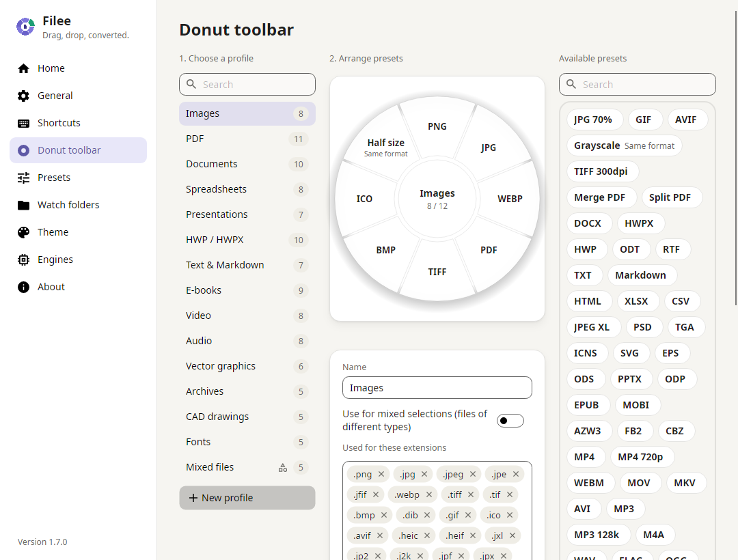The height and width of the screenshot is (560, 738).
Task: Open the Engines page
Action: tap(78, 260)
